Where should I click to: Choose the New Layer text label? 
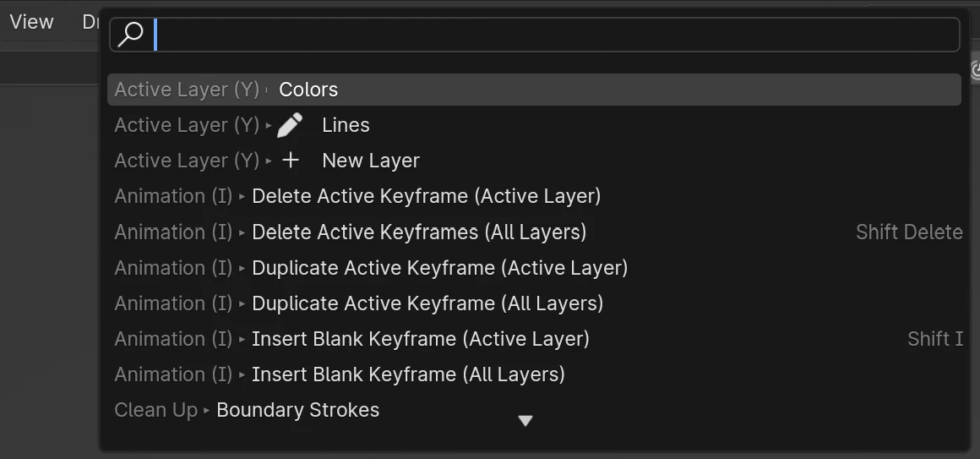tap(371, 161)
